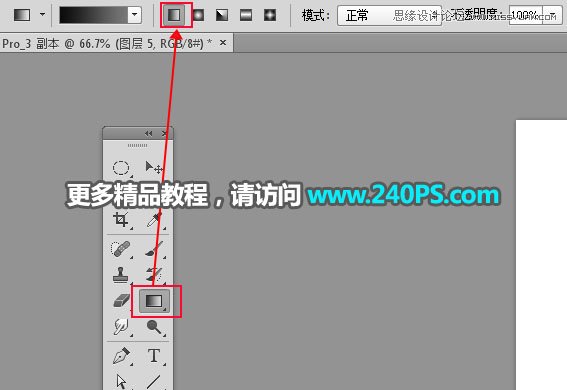The height and width of the screenshot is (390, 567).
Task: Select the Diamond Gradient style
Action: click(270, 15)
